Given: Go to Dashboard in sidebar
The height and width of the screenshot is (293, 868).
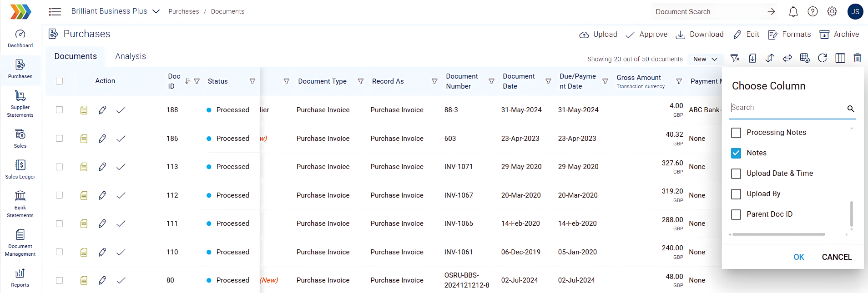Looking at the screenshot, I should [x=20, y=39].
